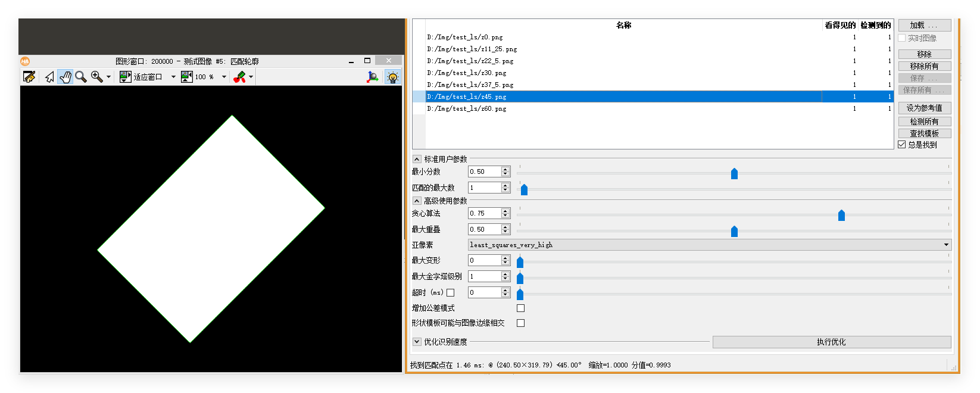Click the 执行优化 button
980x393 pixels.
tap(832, 342)
